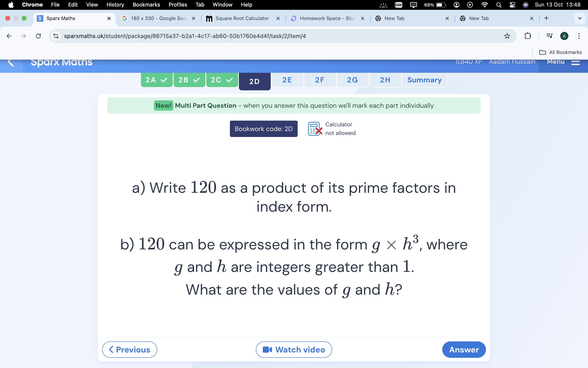Open the Chrome application menu
588x368 pixels.
pos(32,5)
